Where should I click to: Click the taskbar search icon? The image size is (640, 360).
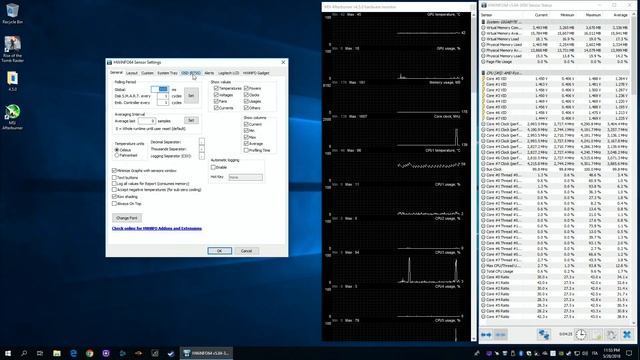[x=24, y=353]
